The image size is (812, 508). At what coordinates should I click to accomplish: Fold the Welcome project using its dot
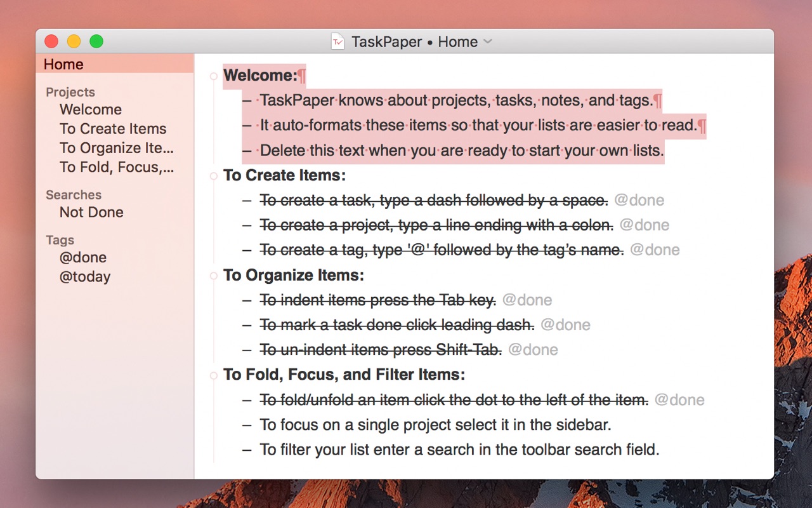click(x=214, y=76)
